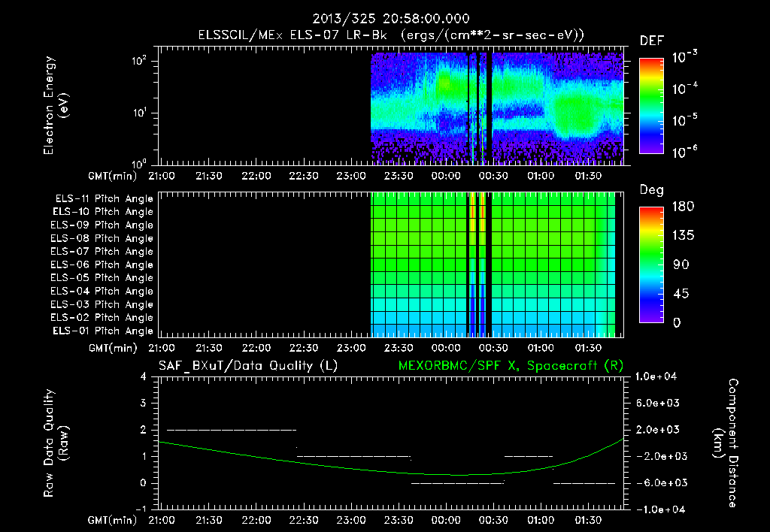Viewport: 770px width, 532px height.
Task: Click GMT(min) label under the pitch angle panel
Action: [x=113, y=348]
